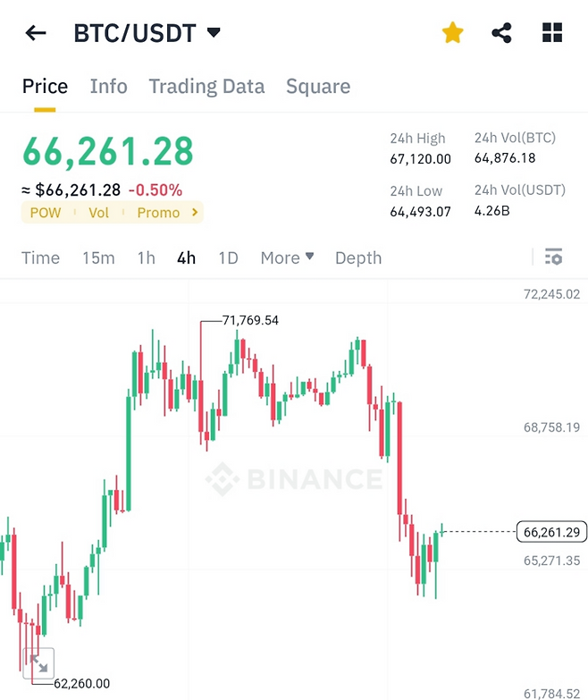Open the Square tab

point(318,87)
